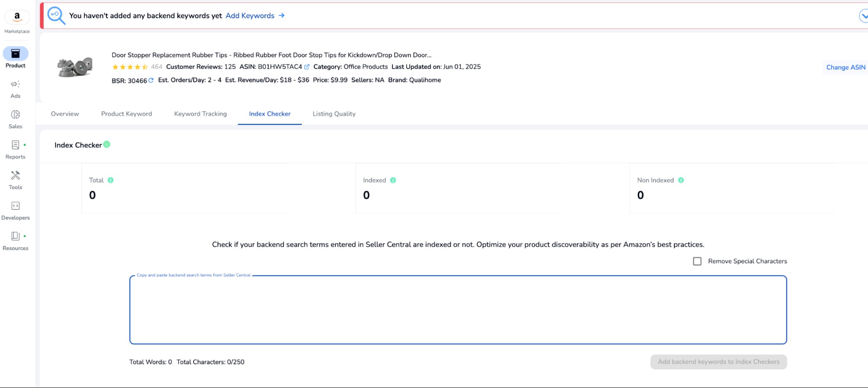Click the info icon next to Indexed
This screenshot has width=868, height=388.
click(393, 180)
